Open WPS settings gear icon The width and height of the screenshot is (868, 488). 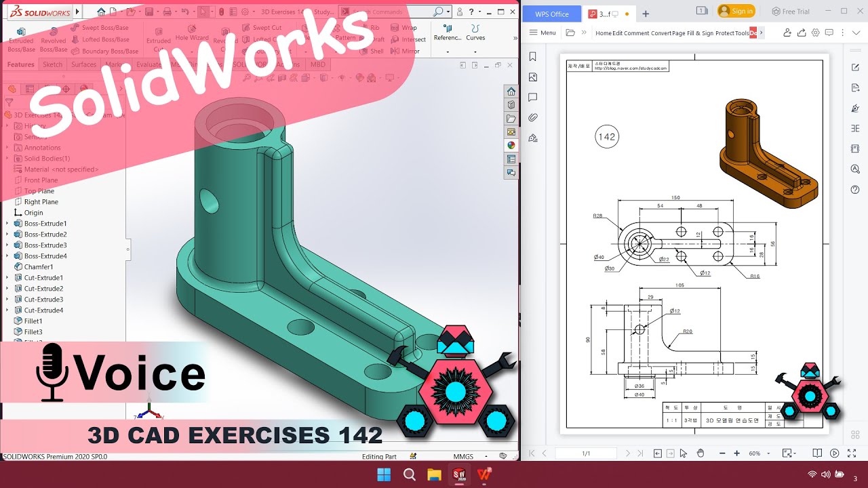pyautogui.click(x=816, y=33)
